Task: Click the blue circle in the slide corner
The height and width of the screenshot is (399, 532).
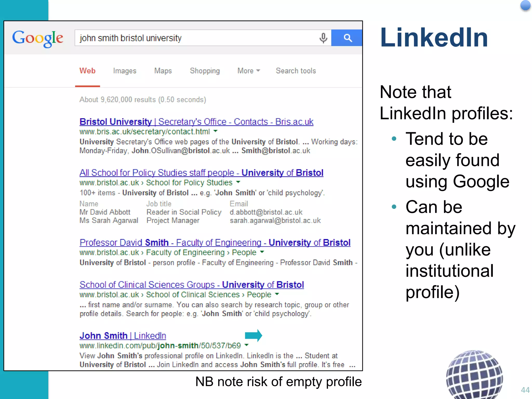Action: coord(526,5)
